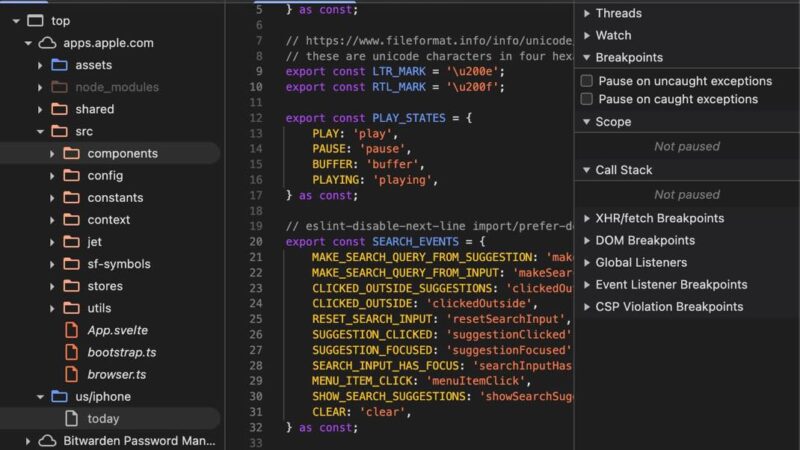
Task: Set breakpoint on line number 25
Action: [x=256, y=319]
